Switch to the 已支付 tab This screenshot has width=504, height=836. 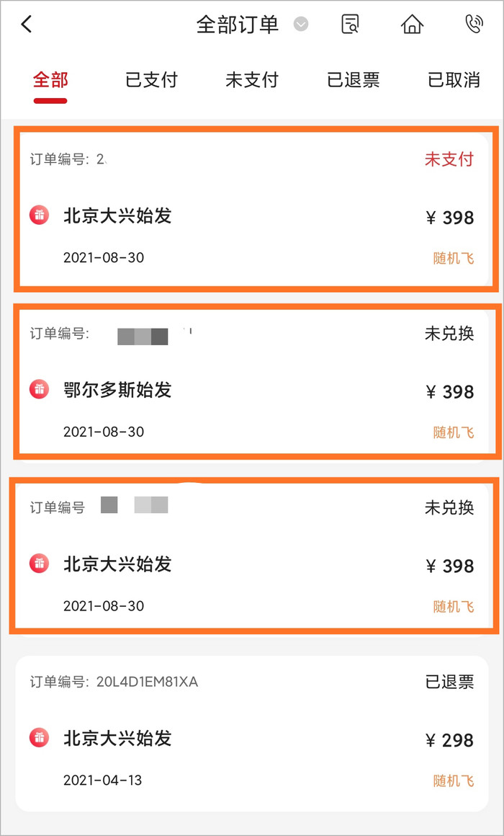click(x=151, y=80)
